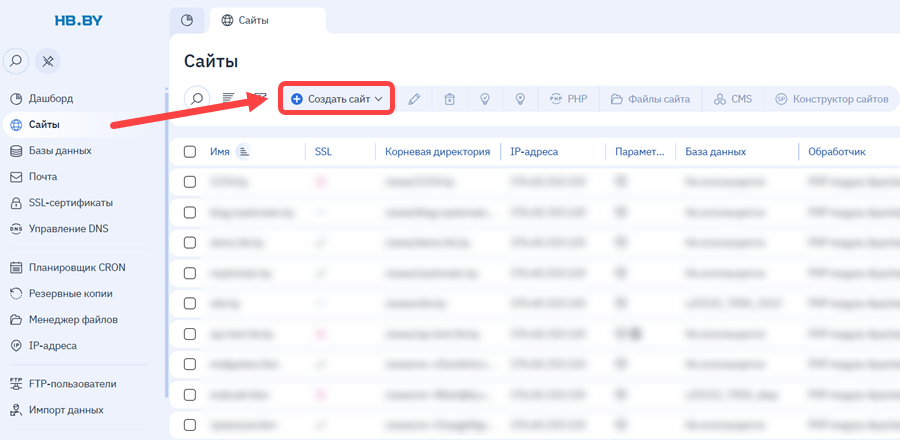Open Управление DNS
The image size is (900, 440).
pyautogui.click(x=68, y=229)
